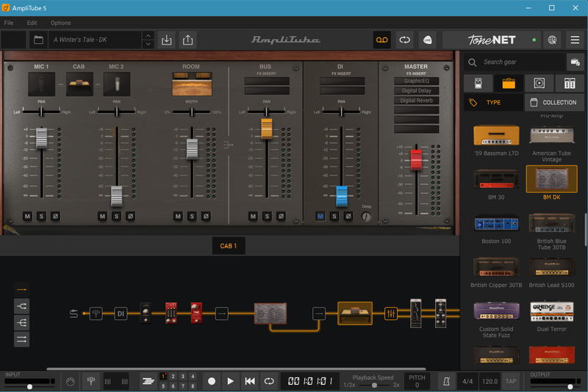Step to next preset with down arrow
Screen dimensions: 588x392
148,44
